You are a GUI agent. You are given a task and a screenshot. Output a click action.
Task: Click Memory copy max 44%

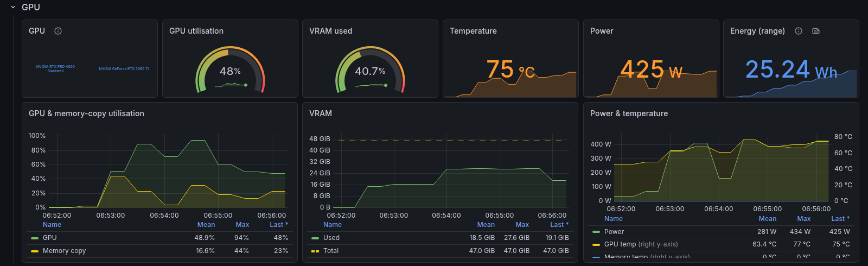tap(241, 251)
